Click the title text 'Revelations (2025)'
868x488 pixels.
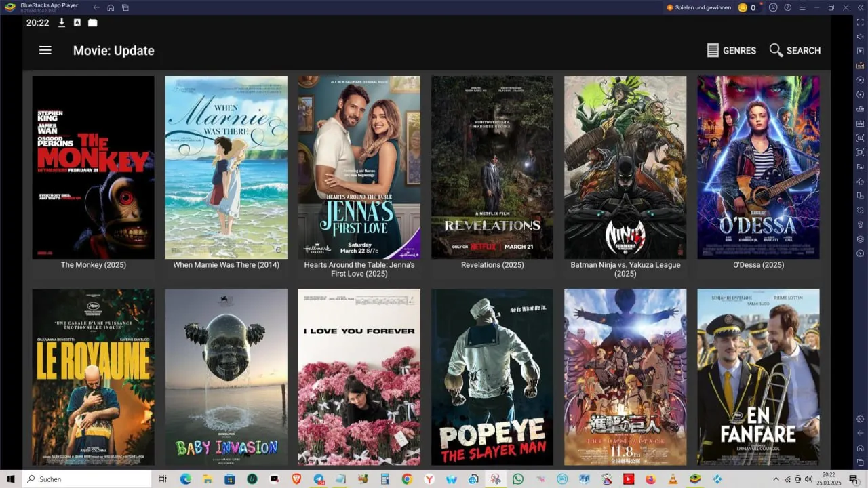point(492,265)
